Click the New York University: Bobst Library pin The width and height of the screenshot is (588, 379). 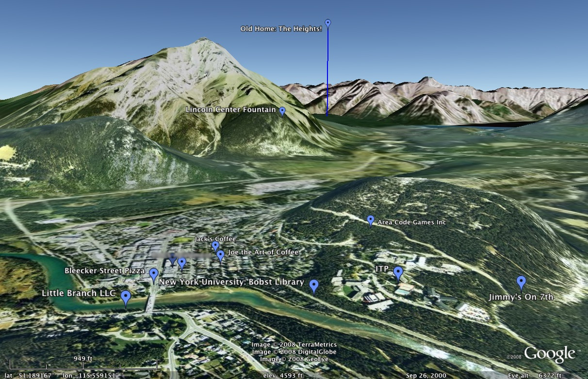314,287
